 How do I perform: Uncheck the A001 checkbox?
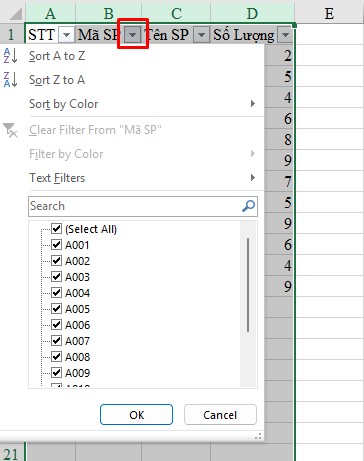pos(56,245)
